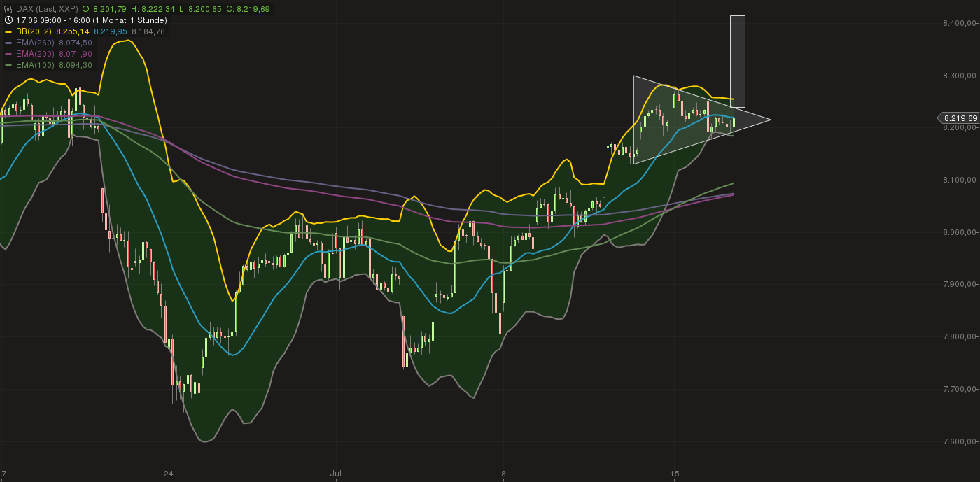Click the EMA(260) purple line style icon
Screen dimensions: 980x482
tap(8, 43)
